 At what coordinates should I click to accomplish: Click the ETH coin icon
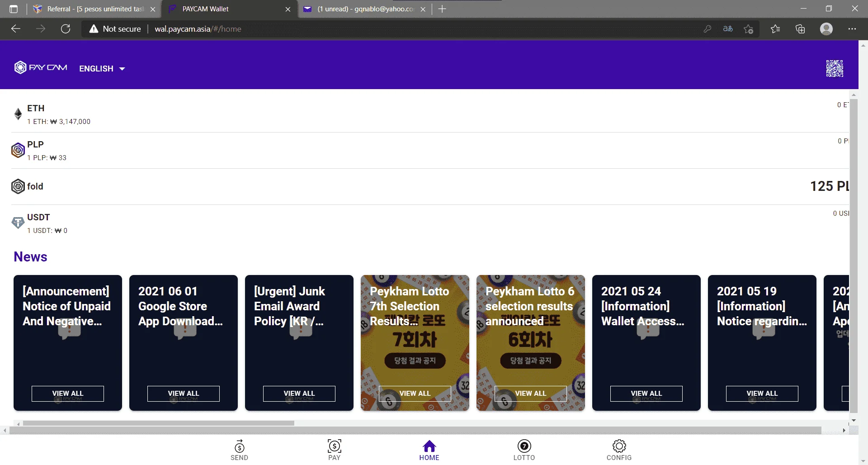pos(18,114)
